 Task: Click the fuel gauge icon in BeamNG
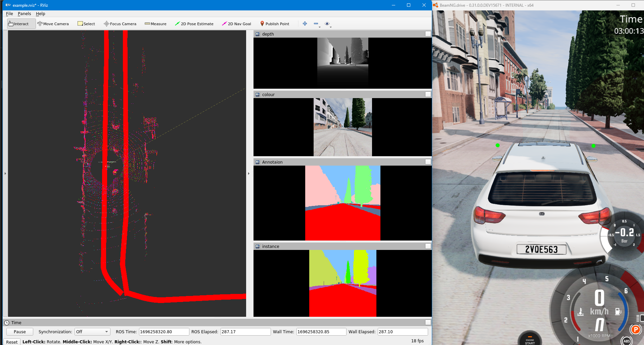click(618, 311)
